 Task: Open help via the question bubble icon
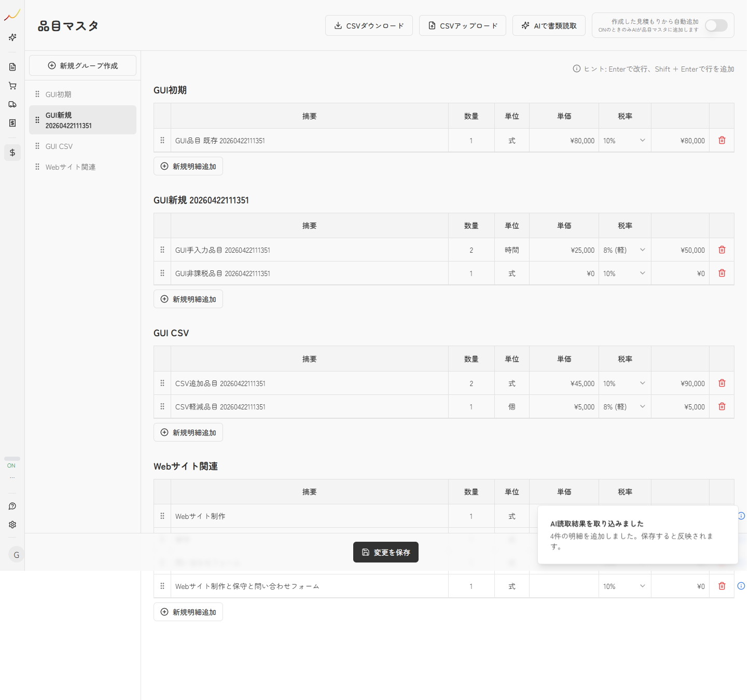pos(12,506)
